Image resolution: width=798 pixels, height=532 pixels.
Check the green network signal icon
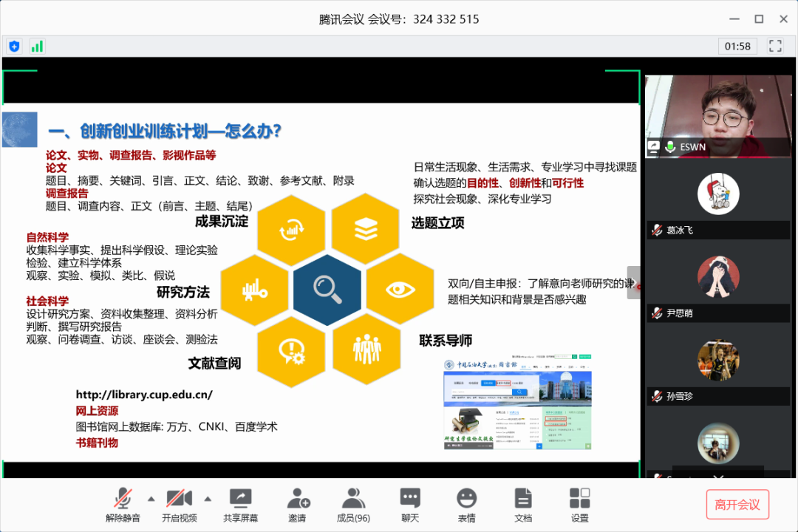point(37,46)
